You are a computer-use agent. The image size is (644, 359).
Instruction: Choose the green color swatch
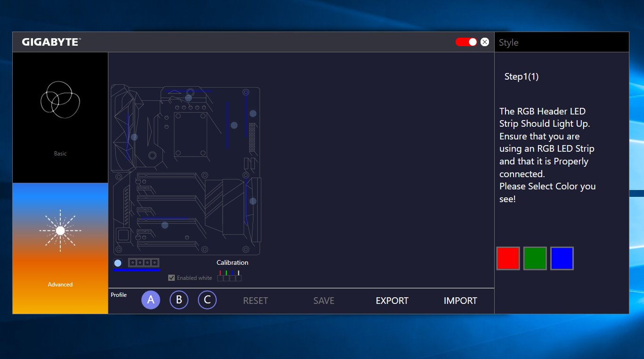pyautogui.click(x=535, y=258)
